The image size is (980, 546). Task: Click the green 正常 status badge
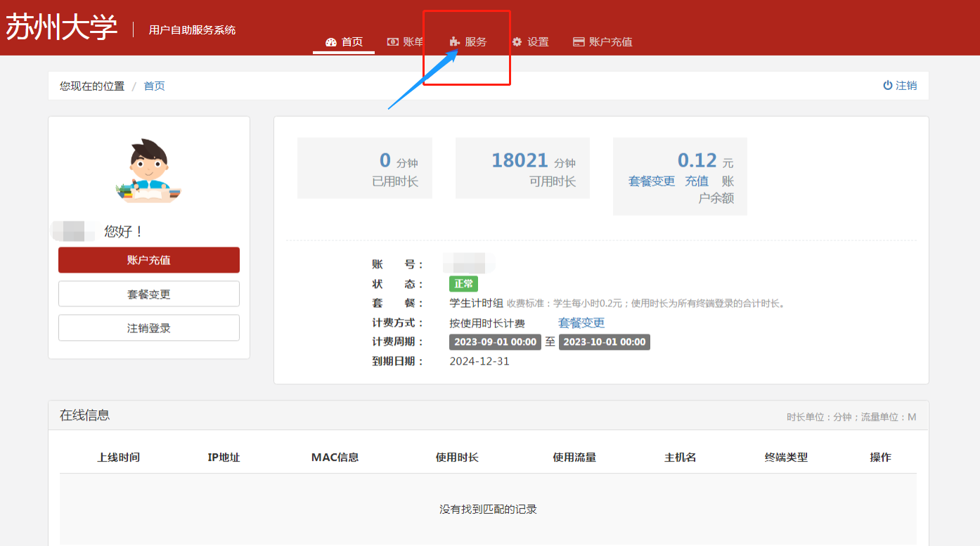click(463, 284)
